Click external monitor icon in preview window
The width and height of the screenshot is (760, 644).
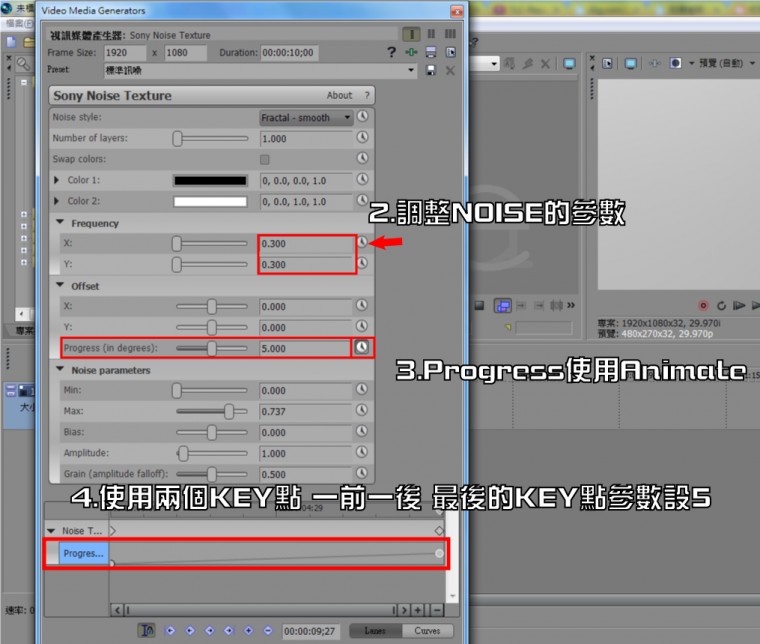click(x=631, y=63)
